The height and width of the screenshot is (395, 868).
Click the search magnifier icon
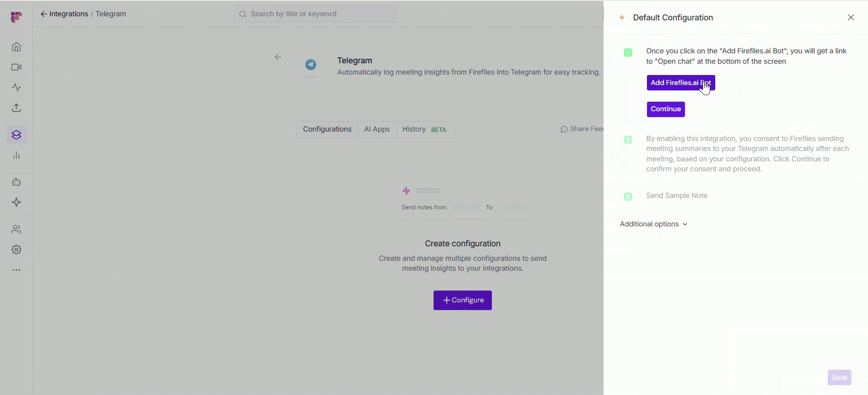[x=243, y=14]
